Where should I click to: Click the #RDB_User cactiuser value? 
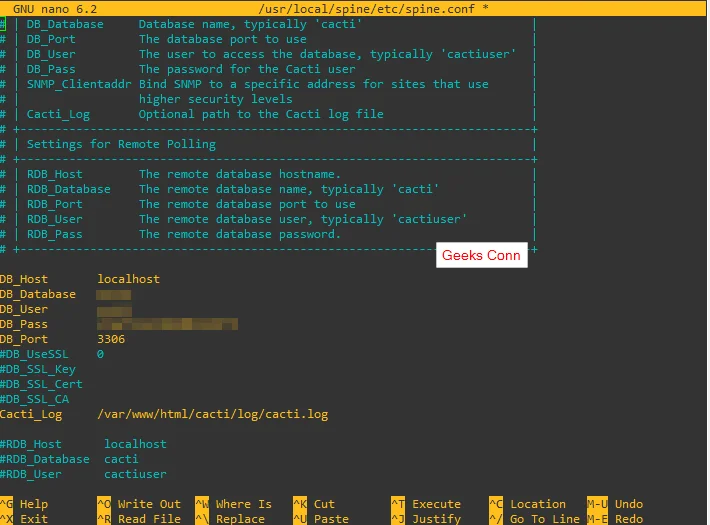135,474
